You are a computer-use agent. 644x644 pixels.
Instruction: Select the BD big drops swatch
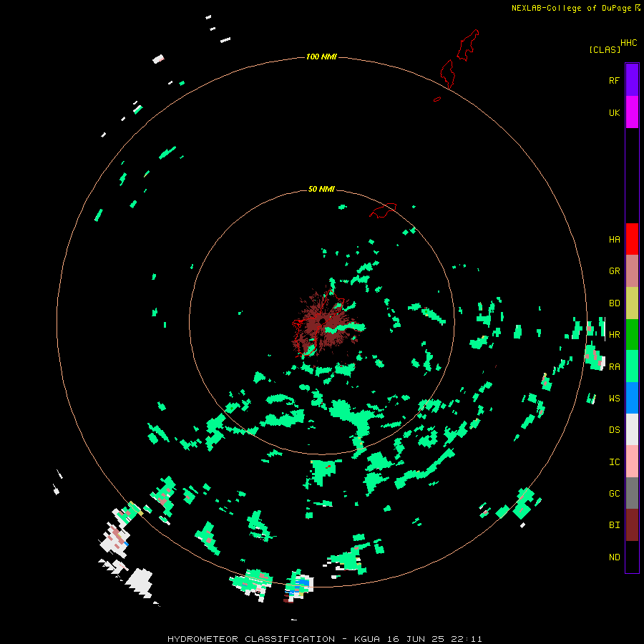pyautogui.click(x=632, y=303)
